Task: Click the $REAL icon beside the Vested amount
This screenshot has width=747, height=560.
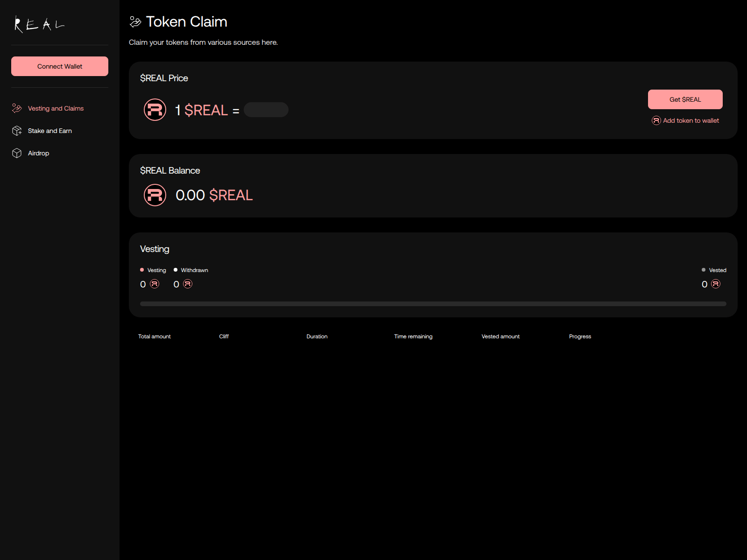Action: (x=717, y=284)
